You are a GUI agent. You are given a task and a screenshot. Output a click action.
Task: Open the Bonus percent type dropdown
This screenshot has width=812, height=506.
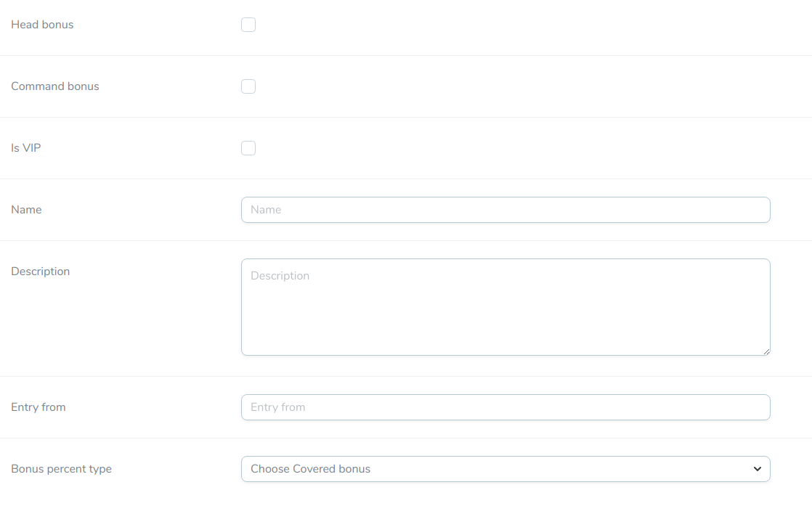[x=505, y=469]
